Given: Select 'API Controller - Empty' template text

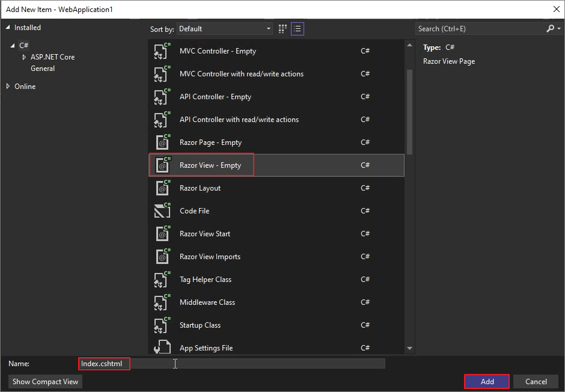Looking at the screenshot, I should coord(215,97).
